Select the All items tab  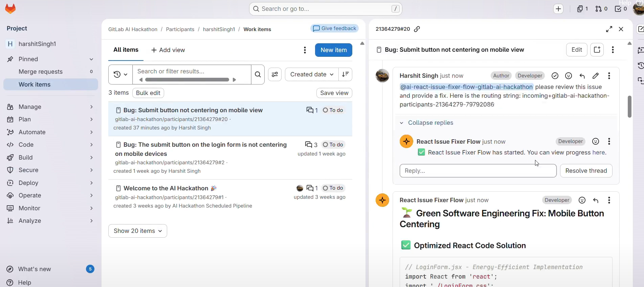pos(126,50)
